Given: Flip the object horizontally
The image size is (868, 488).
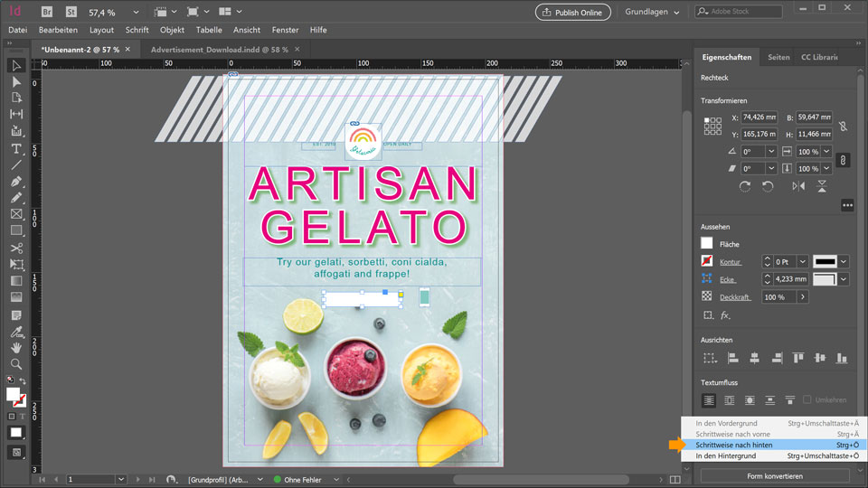Looking at the screenshot, I should coord(797,186).
